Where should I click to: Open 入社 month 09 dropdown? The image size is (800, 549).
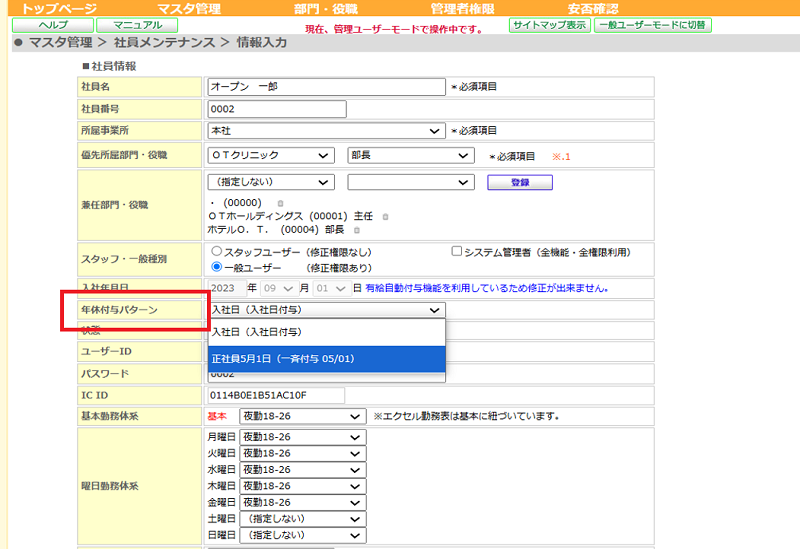(x=279, y=288)
